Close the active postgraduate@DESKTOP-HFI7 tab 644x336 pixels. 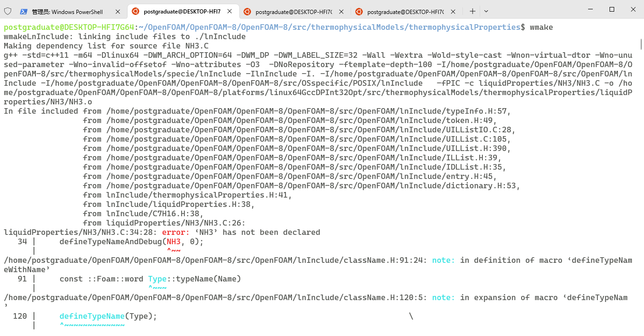[x=230, y=12]
